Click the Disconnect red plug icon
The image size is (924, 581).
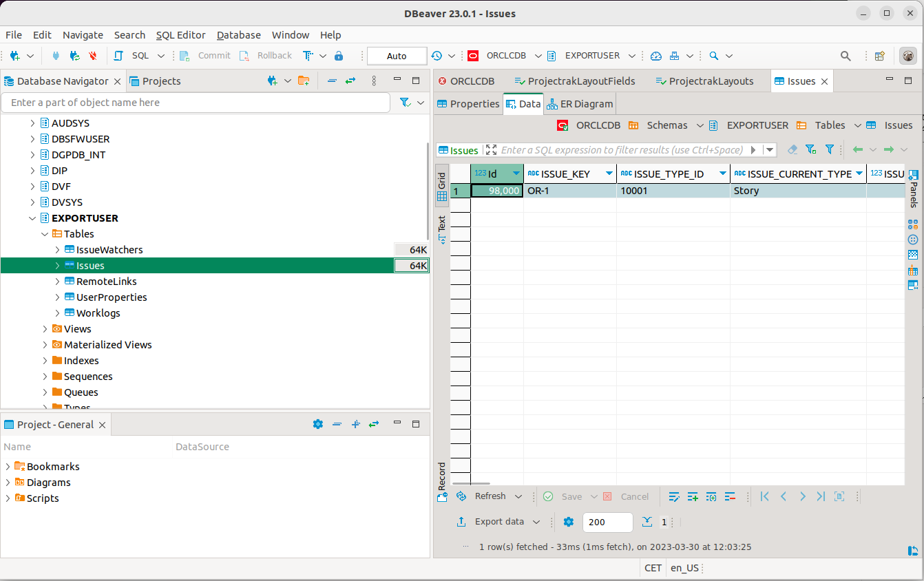(92, 56)
